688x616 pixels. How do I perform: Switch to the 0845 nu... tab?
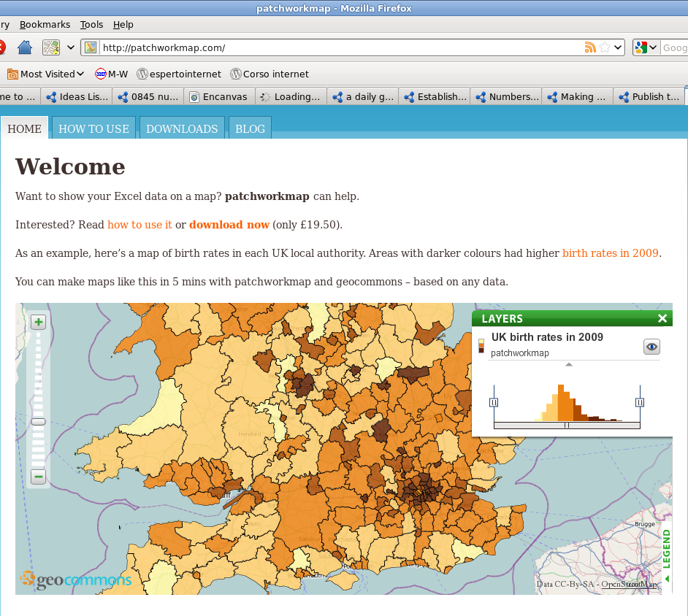tap(148, 97)
